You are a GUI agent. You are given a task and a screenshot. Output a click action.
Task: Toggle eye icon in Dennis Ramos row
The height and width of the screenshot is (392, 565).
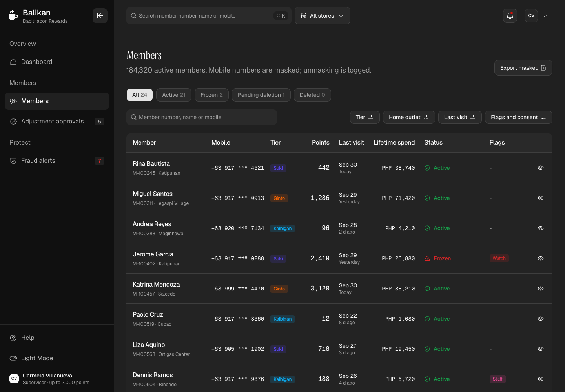tap(541, 379)
